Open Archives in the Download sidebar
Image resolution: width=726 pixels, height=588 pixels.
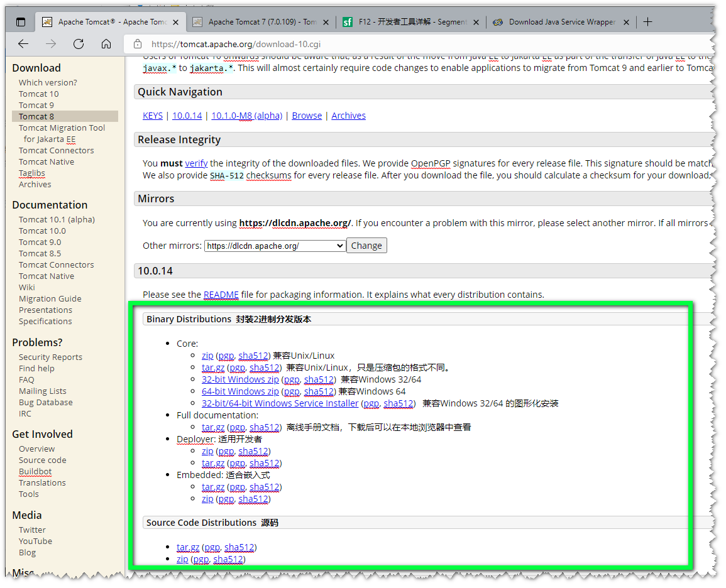(35, 185)
